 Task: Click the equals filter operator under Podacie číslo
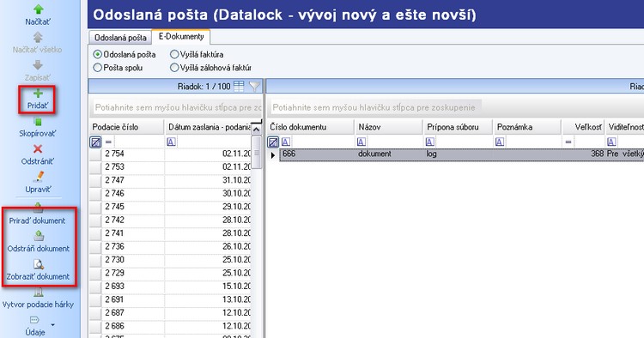(108, 142)
